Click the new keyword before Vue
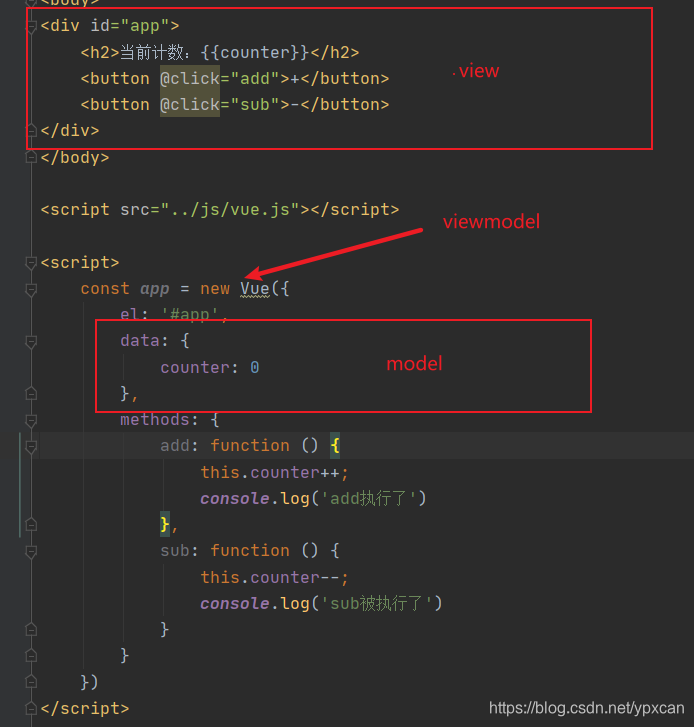Screen dimensions: 694x727 click(215, 289)
